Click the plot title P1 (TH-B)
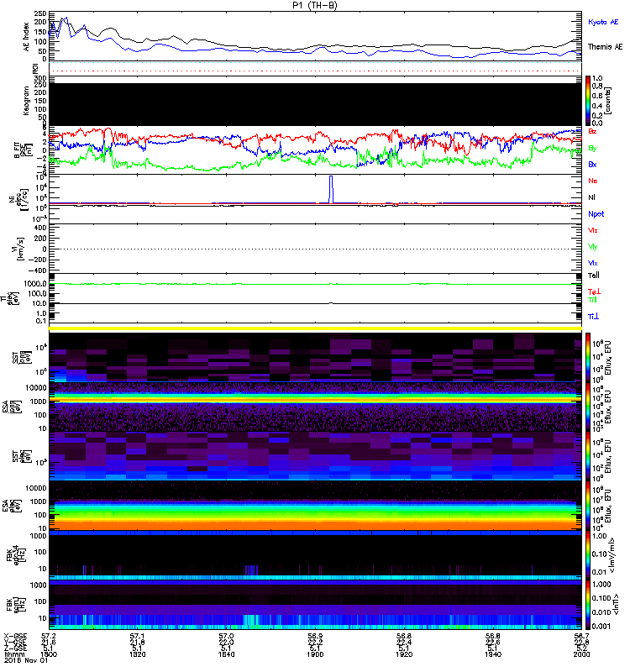Screen dimensions: 630x672 click(x=315, y=5)
